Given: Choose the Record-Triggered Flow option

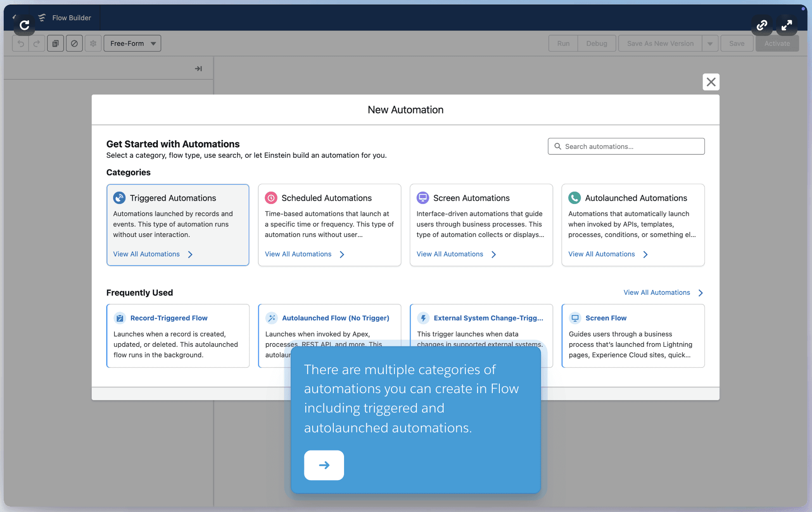Looking at the screenshot, I should pyautogui.click(x=169, y=318).
